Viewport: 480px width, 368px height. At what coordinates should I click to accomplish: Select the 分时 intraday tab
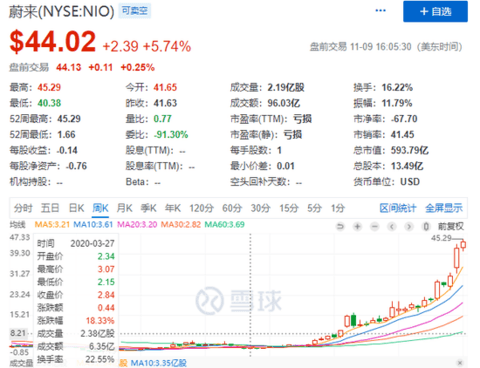pyautogui.click(x=23, y=208)
